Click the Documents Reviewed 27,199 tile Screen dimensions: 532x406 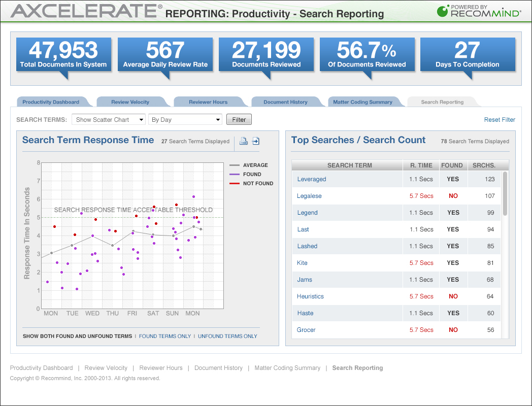[x=267, y=55]
